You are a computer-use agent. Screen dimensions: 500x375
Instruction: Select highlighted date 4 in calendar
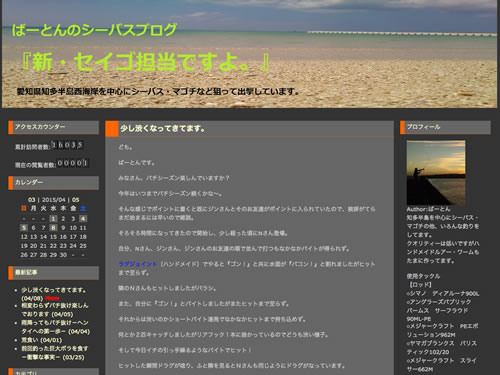click(83, 219)
